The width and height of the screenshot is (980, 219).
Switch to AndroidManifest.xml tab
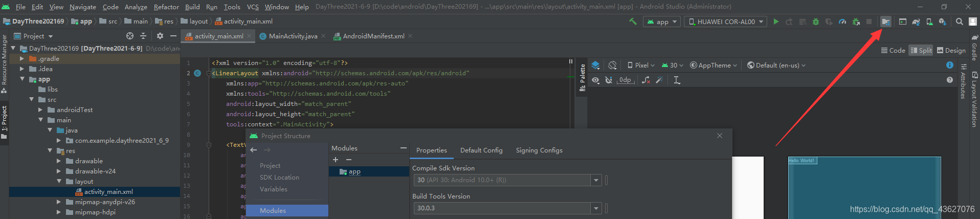pyautogui.click(x=373, y=36)
